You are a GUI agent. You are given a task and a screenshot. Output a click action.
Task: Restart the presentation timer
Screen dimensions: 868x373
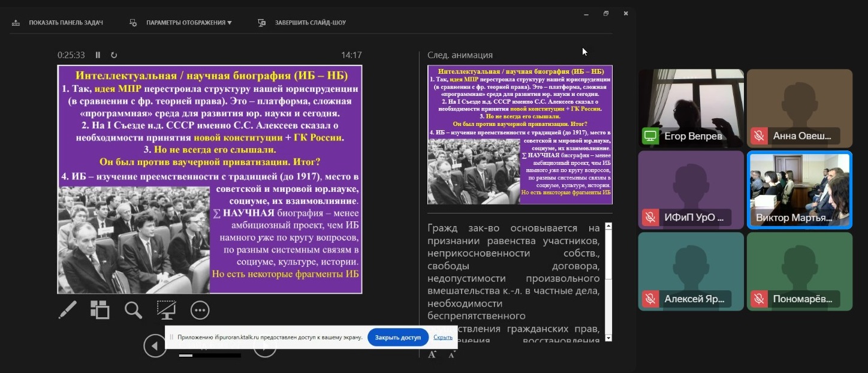pos(114,55)
